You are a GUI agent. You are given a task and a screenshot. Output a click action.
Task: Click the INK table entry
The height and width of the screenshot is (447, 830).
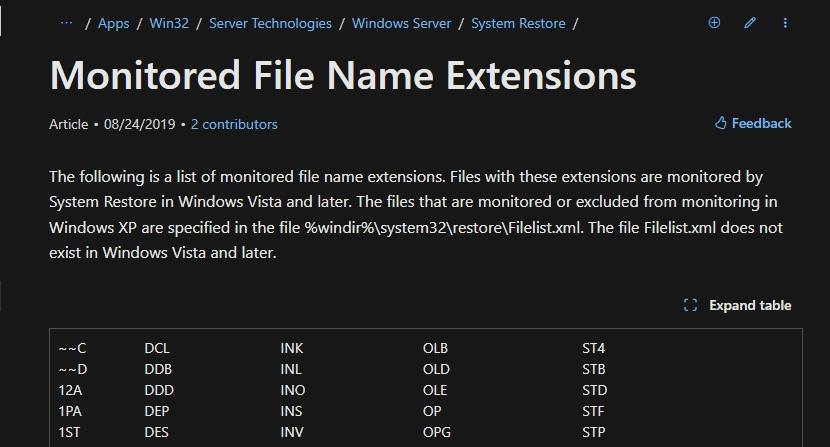click(292, 348)
